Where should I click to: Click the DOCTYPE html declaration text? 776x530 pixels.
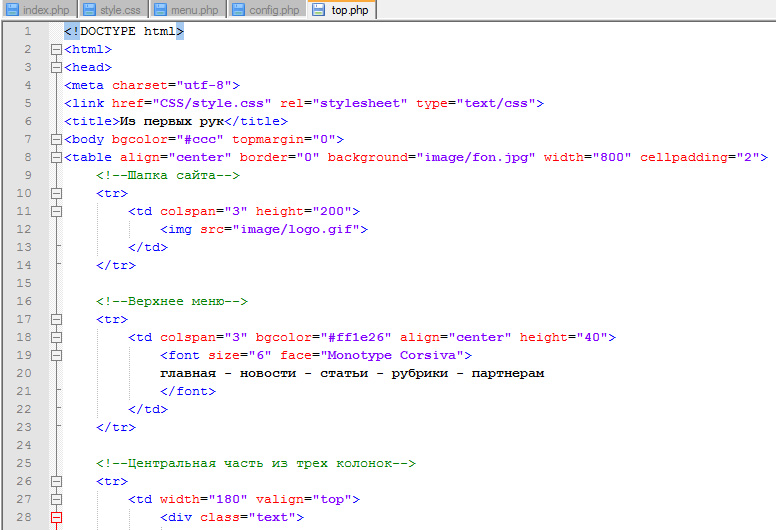[x=124, y=31]
